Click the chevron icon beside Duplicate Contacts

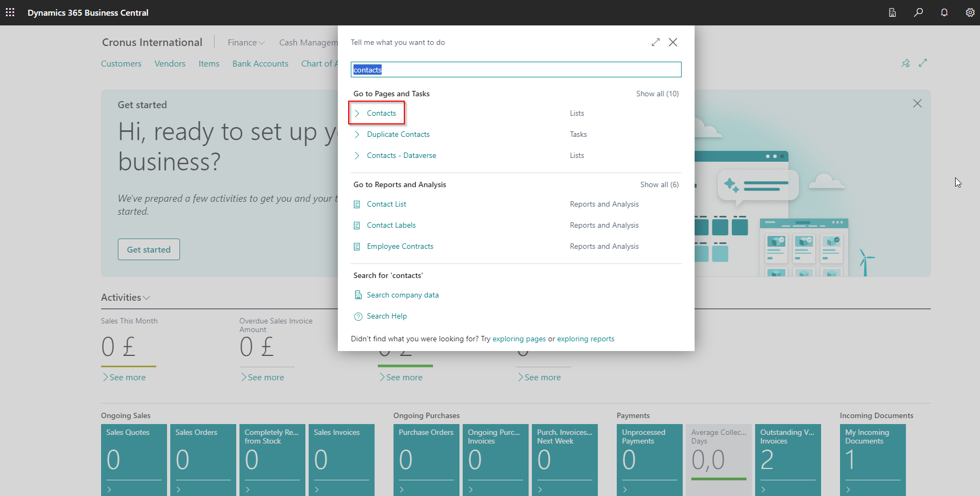click(x=357, y=134)
